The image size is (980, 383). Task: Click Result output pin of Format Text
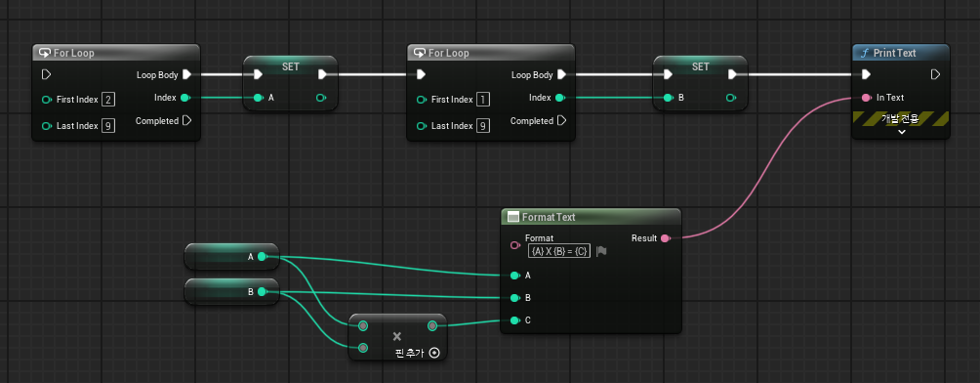tap(665, 237)
